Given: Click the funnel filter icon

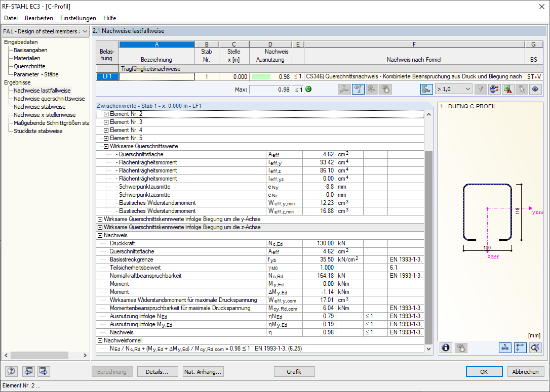Looking at the screenshot, I should pos(481,90).
